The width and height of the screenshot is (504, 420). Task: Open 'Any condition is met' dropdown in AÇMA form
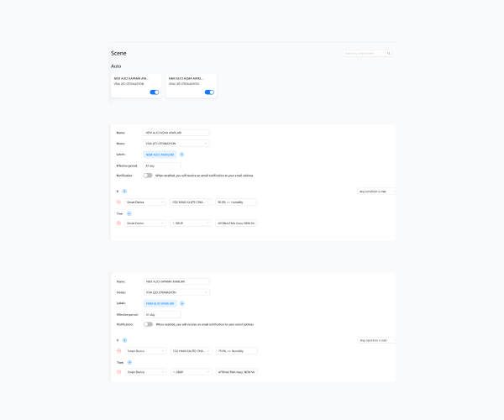point(376,192)
